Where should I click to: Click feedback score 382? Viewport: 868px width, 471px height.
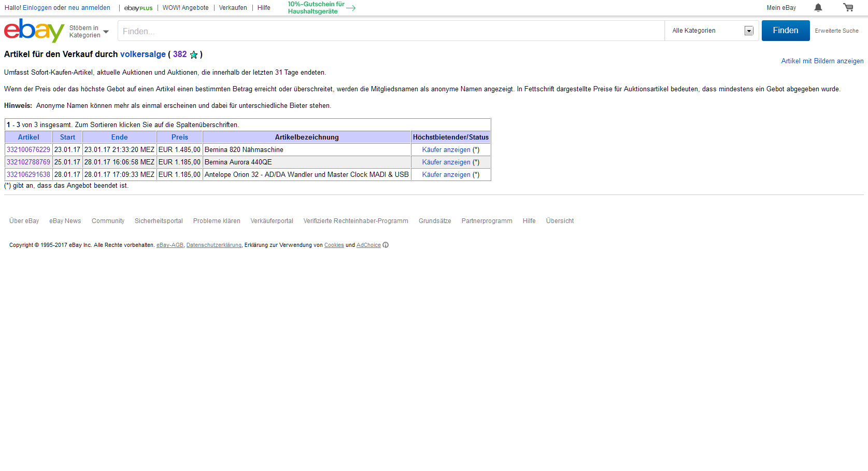180,54
